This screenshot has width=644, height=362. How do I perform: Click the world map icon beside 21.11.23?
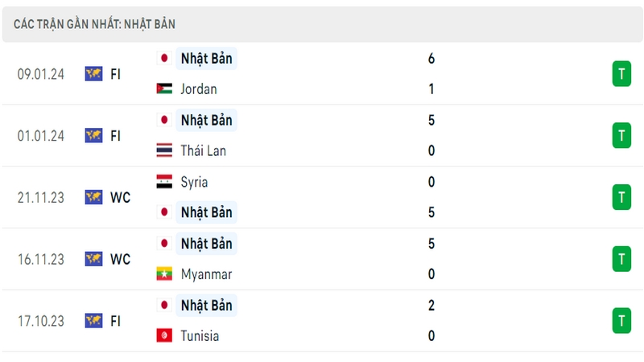(x=93, y=197)
